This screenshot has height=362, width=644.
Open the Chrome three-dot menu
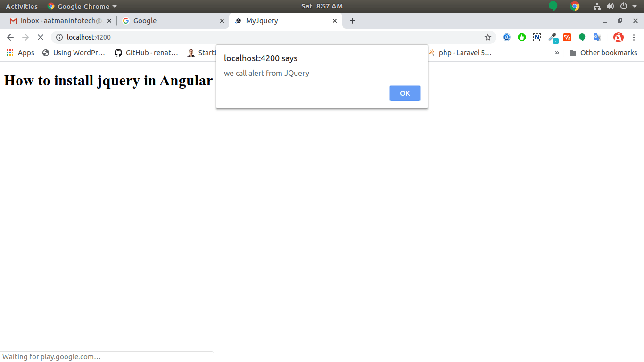634,37
